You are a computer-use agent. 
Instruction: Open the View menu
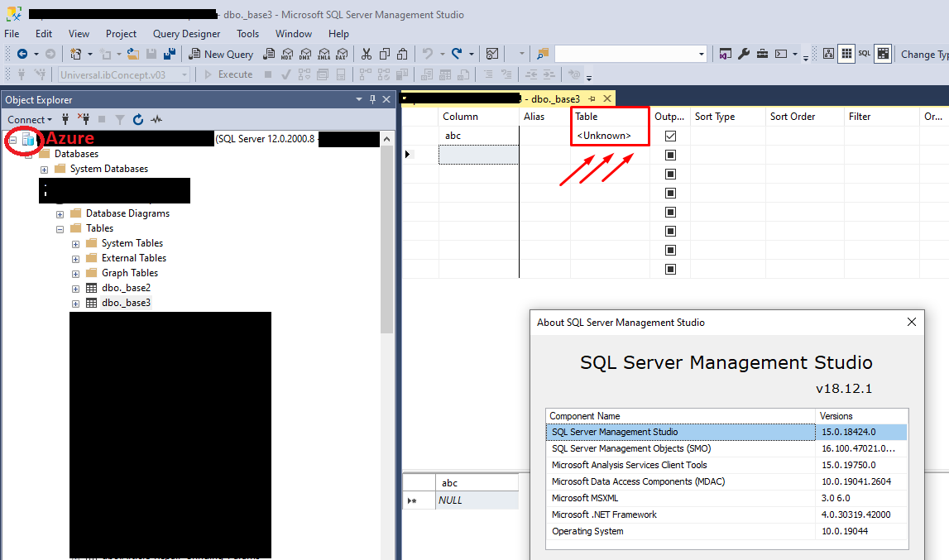[x=79, y=34]
